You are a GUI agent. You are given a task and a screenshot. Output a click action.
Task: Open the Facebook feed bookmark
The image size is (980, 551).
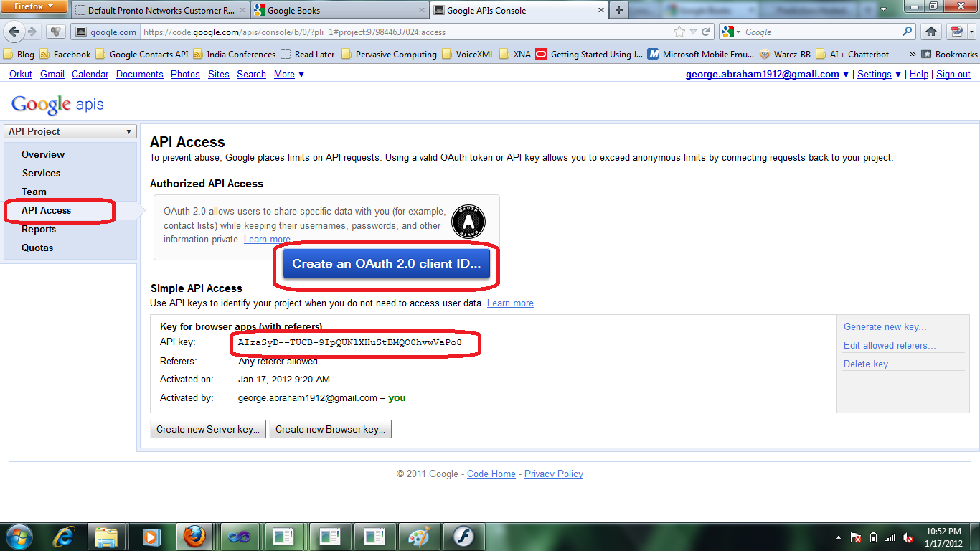pos(65,54)
